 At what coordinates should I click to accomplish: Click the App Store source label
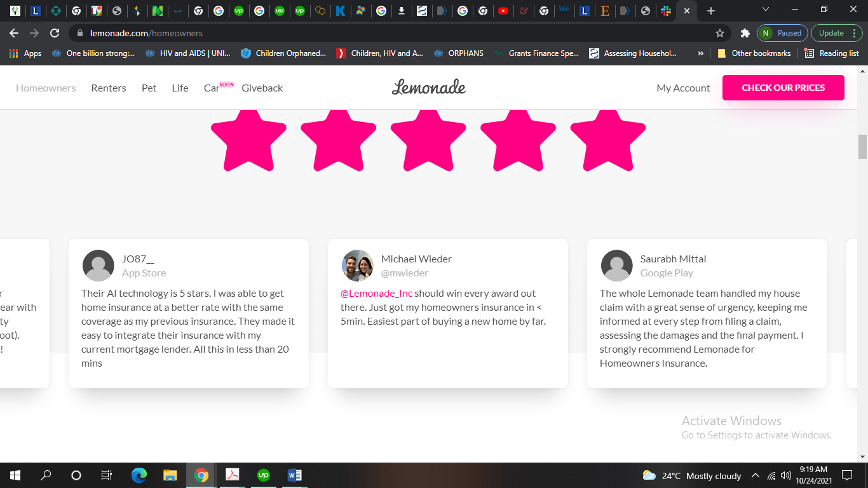coord(144,273)
